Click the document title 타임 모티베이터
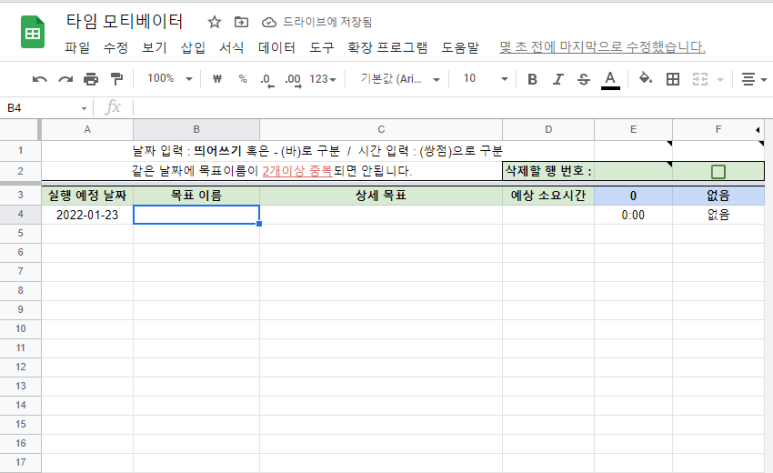The width and height of the screenshot is (773, 473). [124, 21]
